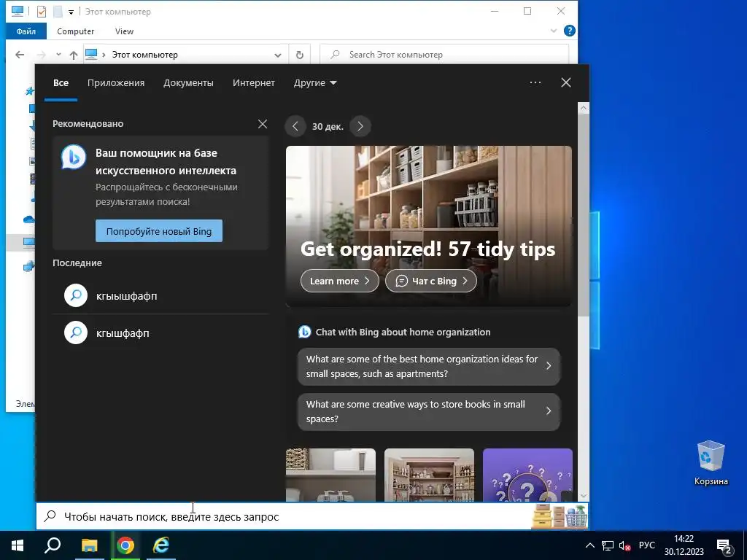Open the address bar history dropdown
The width and height of the screenshot is (747, 560).
click(x=278, y=55)
